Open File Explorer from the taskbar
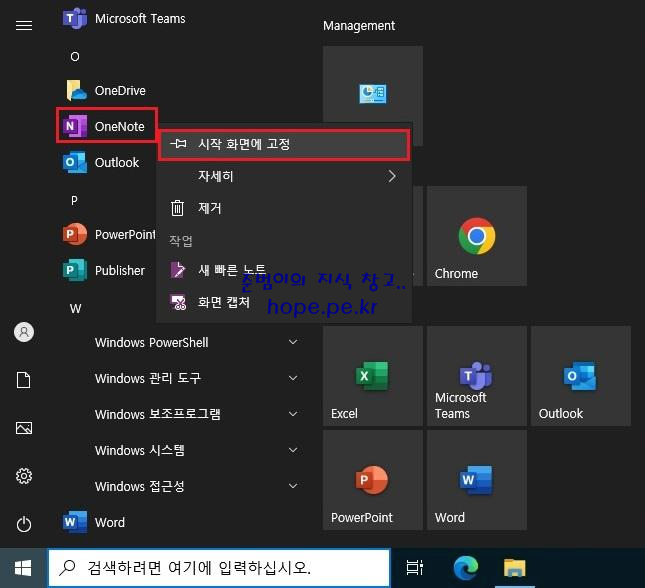 pos(515,568)
